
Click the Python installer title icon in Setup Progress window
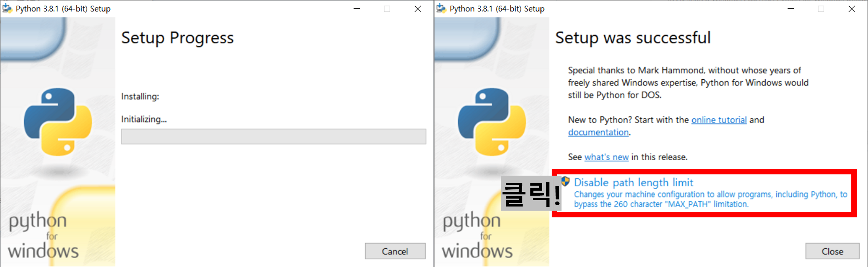coord(7,8)
